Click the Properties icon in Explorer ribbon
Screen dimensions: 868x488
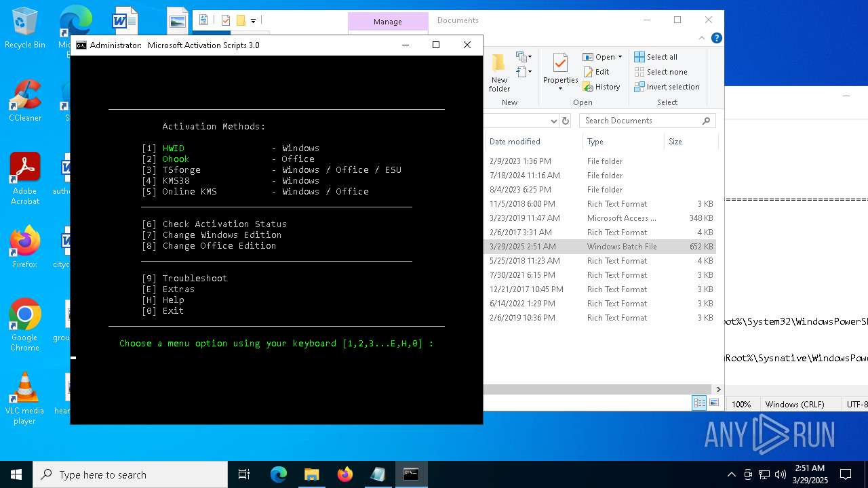click(560, 64)
